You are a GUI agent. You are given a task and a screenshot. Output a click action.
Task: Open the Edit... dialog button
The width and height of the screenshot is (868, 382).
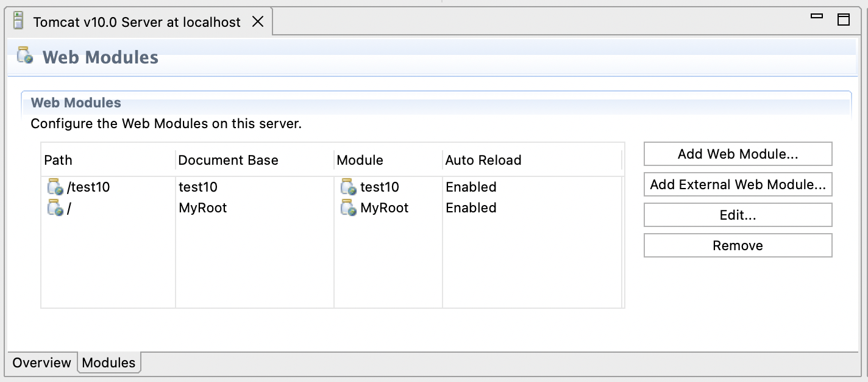[x=738, y=215]
